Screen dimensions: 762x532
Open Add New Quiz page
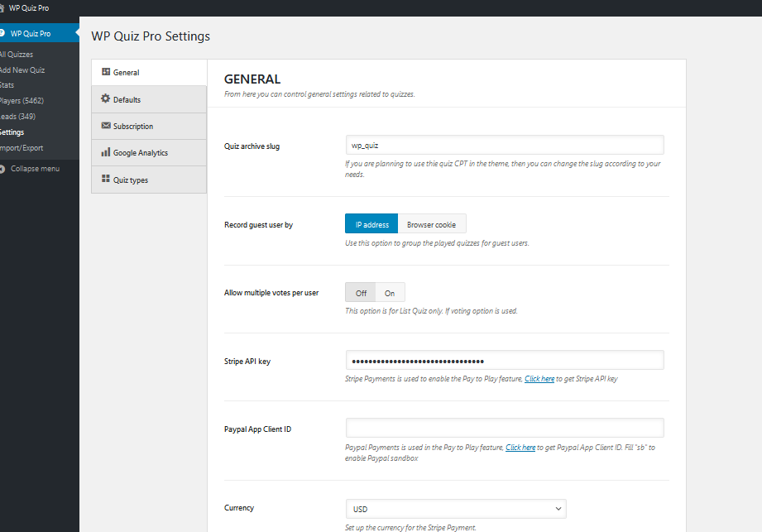coord(22,70)
